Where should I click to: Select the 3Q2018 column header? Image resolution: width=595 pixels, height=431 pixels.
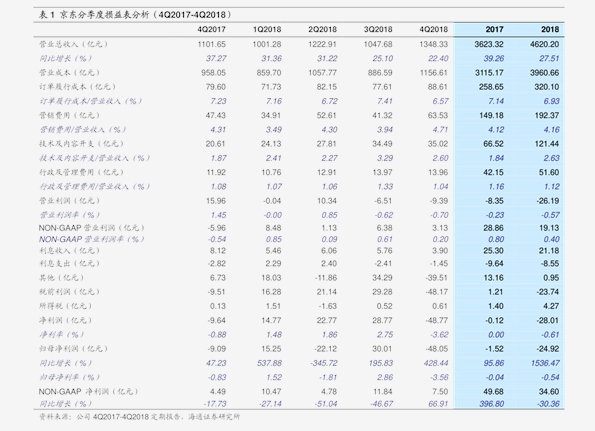pyautogui.click(x=378, y=29)
